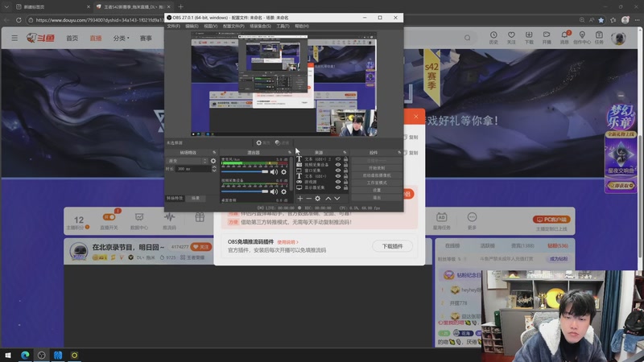
Task: Open Douyu 开播 camera icon
Action: tap(547, 38)
